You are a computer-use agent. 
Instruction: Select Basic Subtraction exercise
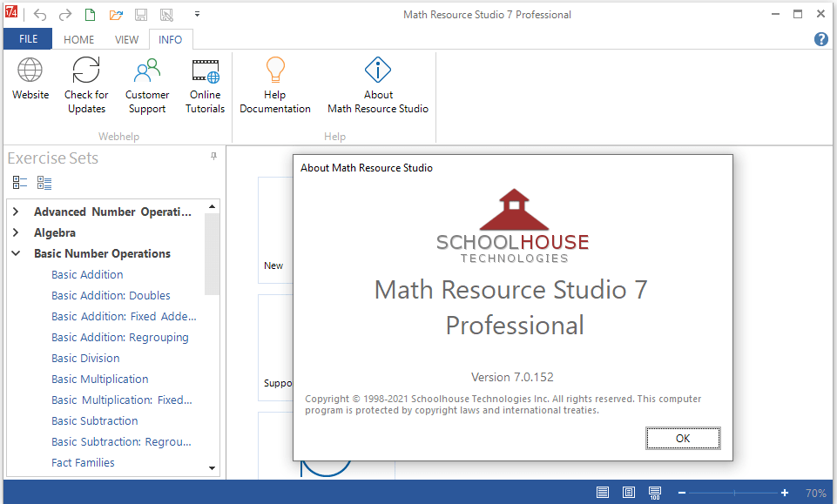(94, 420)
